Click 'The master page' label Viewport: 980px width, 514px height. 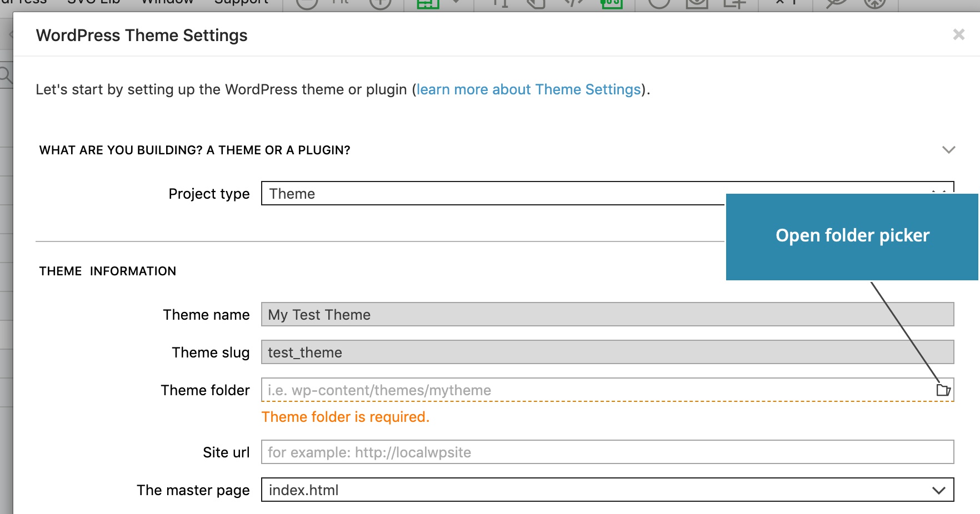click(193, 490)
